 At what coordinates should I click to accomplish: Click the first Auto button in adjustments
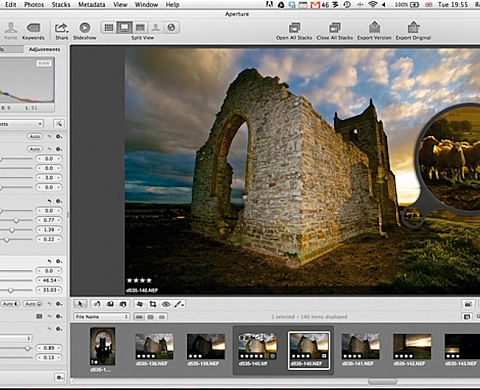35,137
